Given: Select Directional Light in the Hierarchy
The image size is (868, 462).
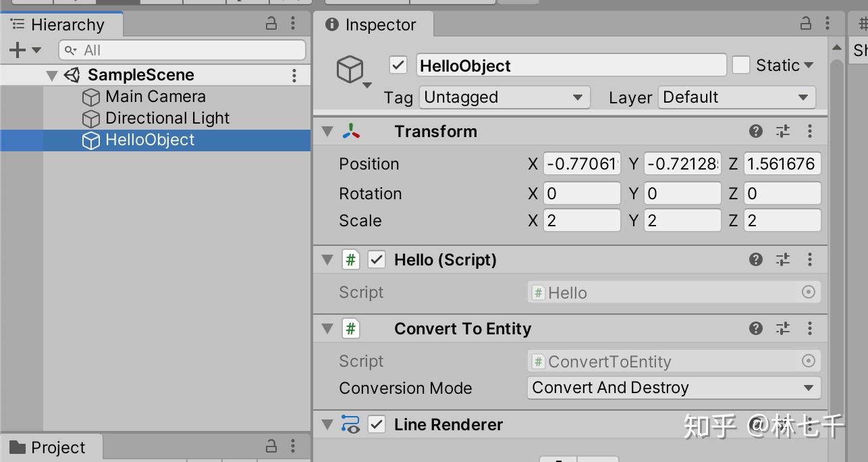Looking at the screenshot, I should coord(167,118).
